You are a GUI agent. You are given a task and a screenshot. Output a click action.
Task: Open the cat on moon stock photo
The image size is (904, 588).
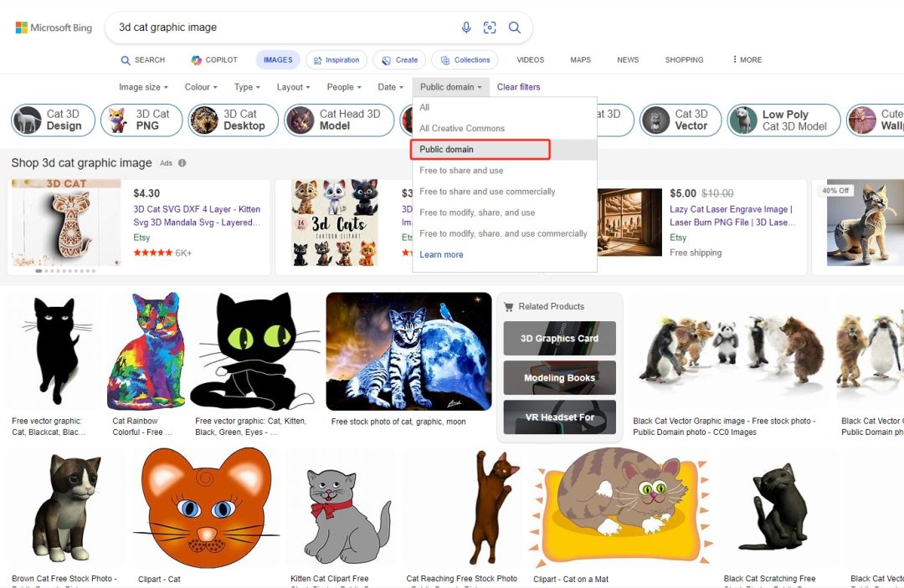point(408,351)
